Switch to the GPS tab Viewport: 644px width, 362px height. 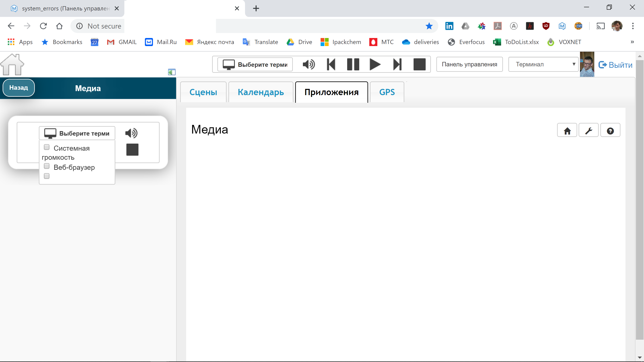(x=387, y=92)
